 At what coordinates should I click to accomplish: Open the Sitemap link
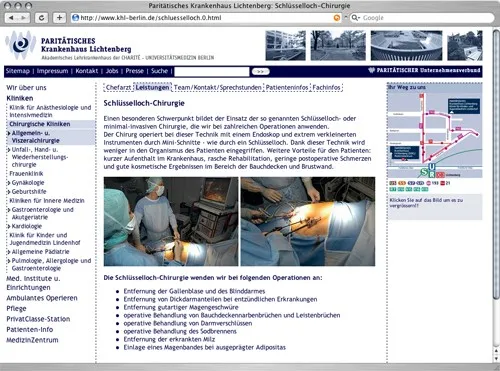18,71
